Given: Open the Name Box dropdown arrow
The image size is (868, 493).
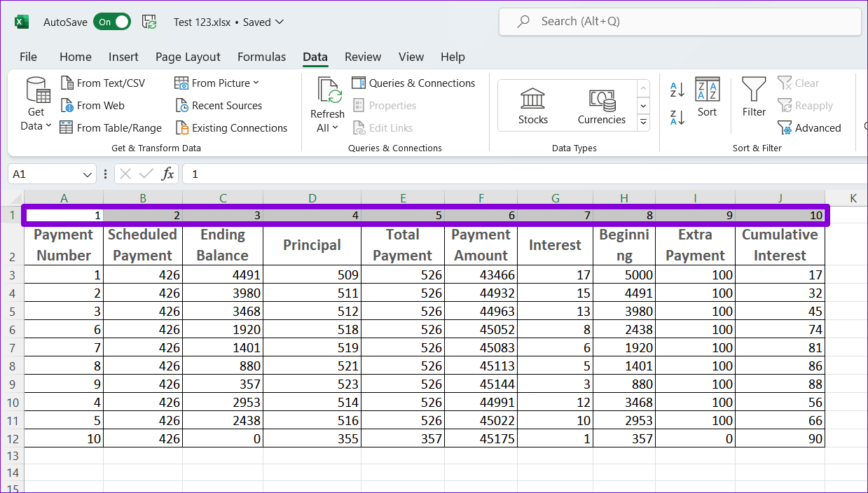Looking at the screenshot, I should coord(88,174).
